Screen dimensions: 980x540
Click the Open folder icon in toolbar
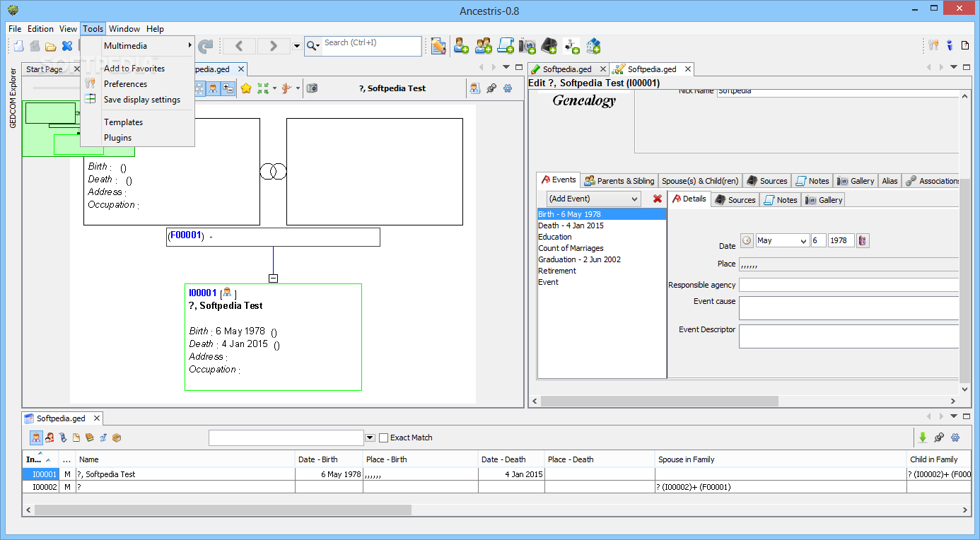[x=51, y=46]
